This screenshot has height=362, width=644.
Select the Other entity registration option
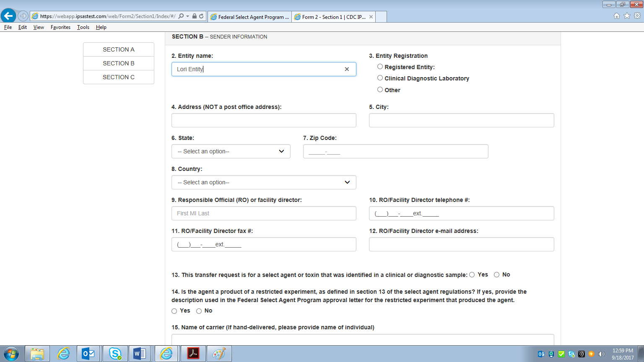(x=380, y=90)
